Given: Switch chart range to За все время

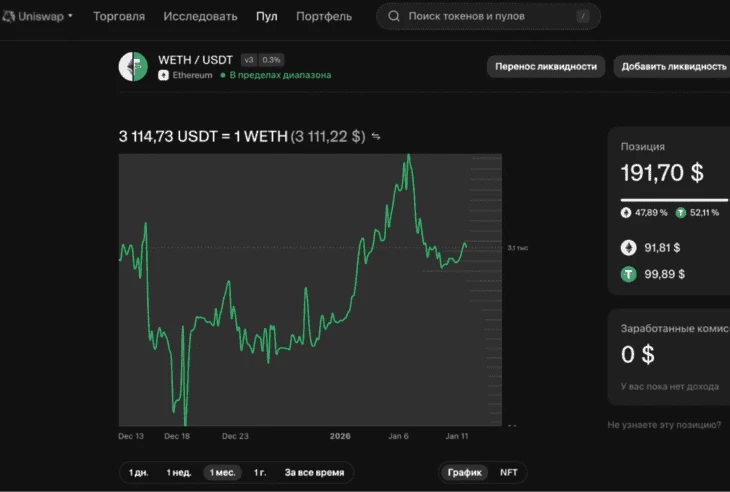Looking at the screenshot, I should click(x=314, y=472).
